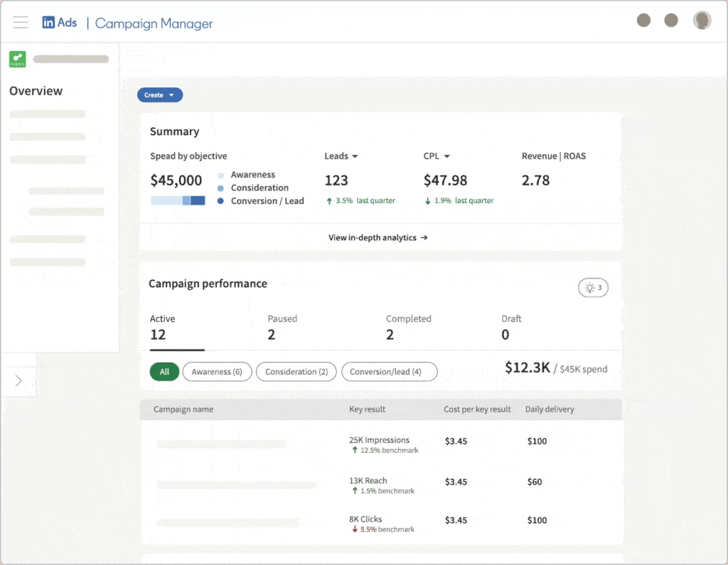Open your profile avatar menu
This screenshot has height=565, width=728.
point(702,21)
